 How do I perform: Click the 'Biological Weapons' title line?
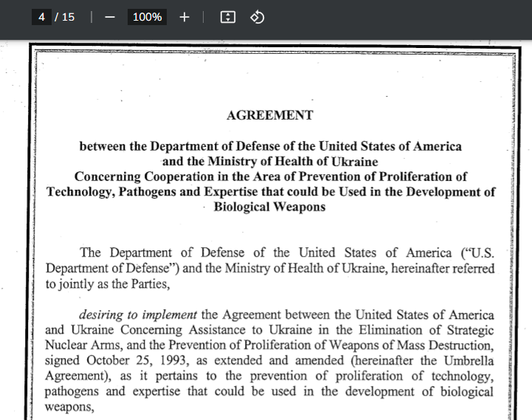click(x=270, y=207)
